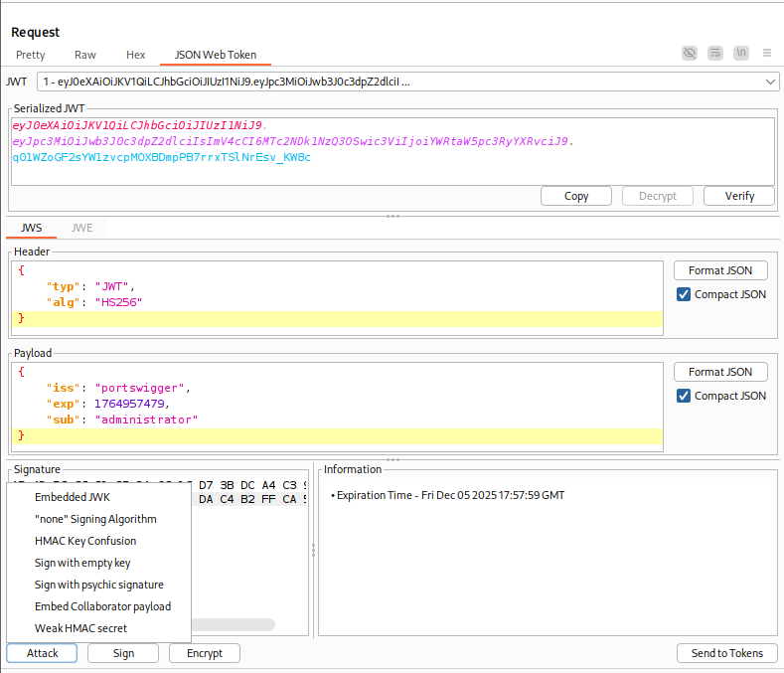Click the hide/eye-slash icon in Request toolbar
784x673 pixels.
(x=690, y=53)
